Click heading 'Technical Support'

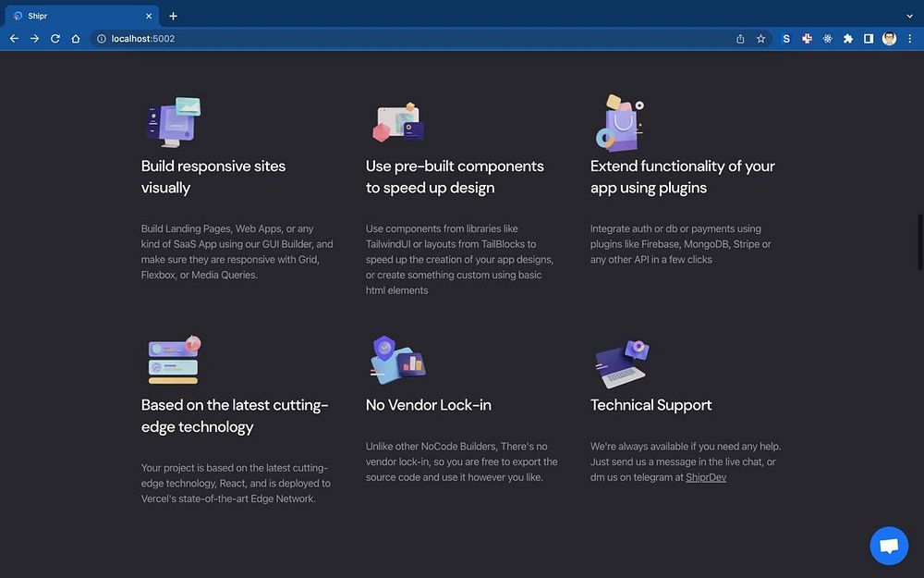[651, 405]
